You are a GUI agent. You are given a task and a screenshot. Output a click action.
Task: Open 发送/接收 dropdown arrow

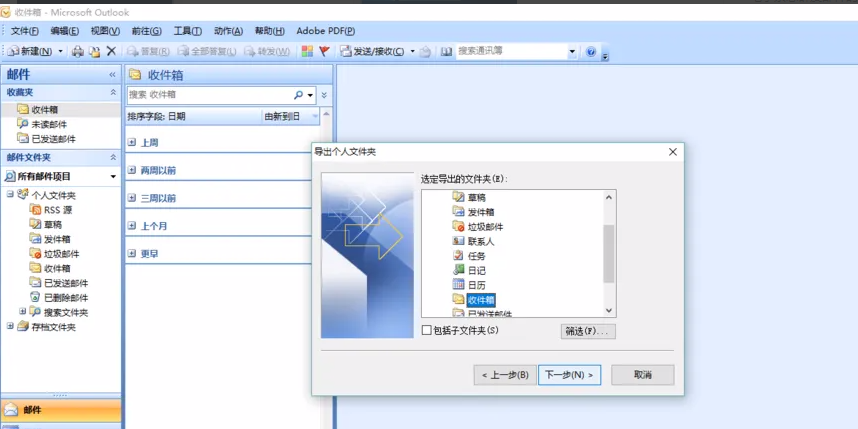[x=413, y=51]
